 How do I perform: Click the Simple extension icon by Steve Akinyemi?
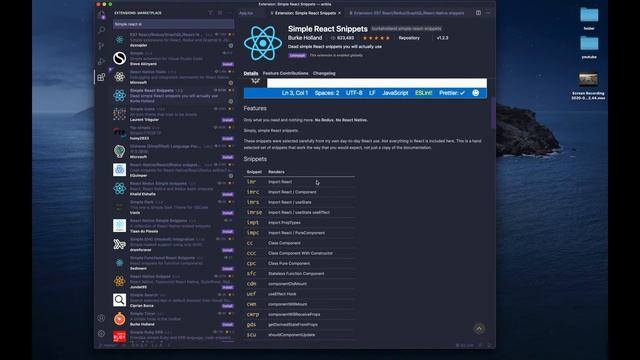tap(120, 58)
